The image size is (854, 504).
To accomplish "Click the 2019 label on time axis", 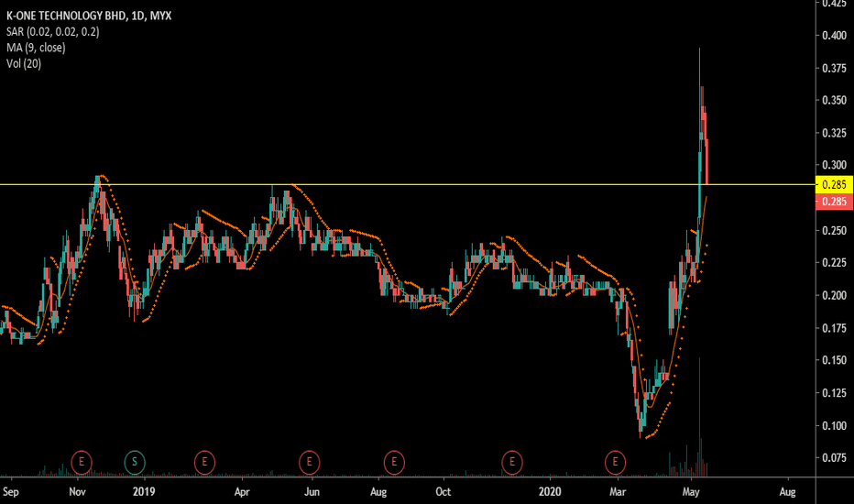I will [x=144, y=492].
